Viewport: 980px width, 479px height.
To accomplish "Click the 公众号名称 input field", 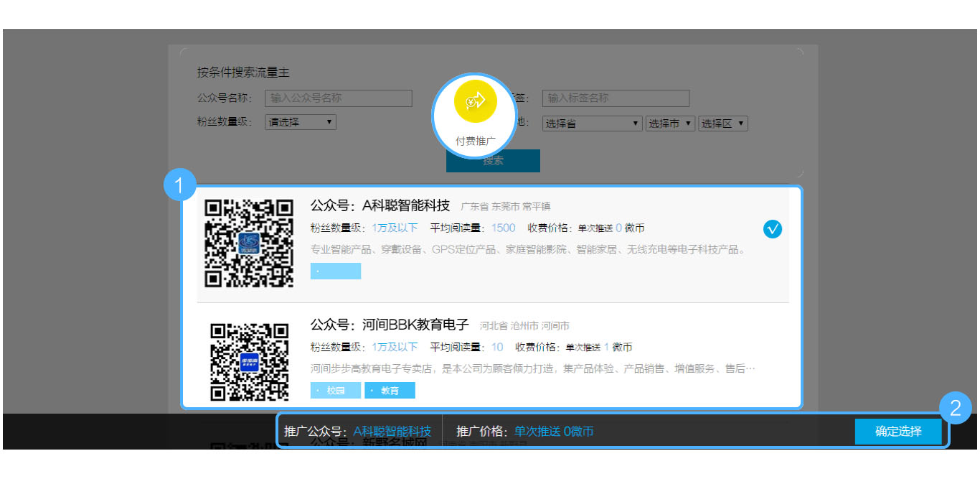I will [x=339, y=98].
